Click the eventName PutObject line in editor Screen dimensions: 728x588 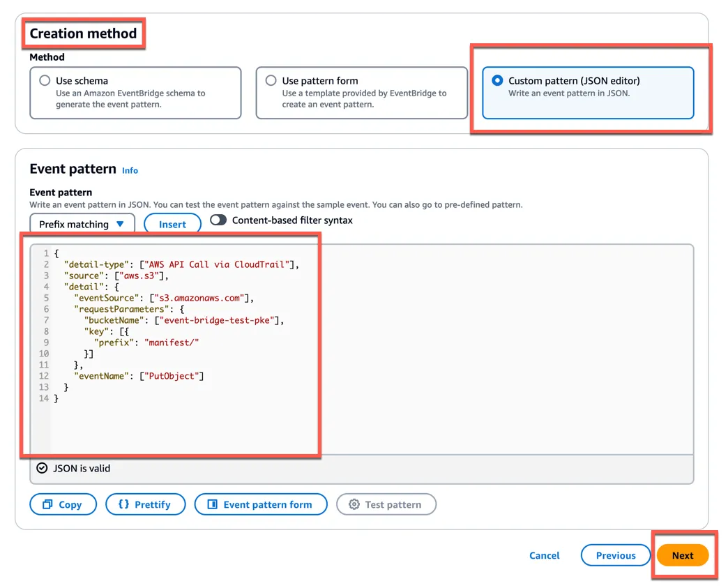click(x=139, y=376)
